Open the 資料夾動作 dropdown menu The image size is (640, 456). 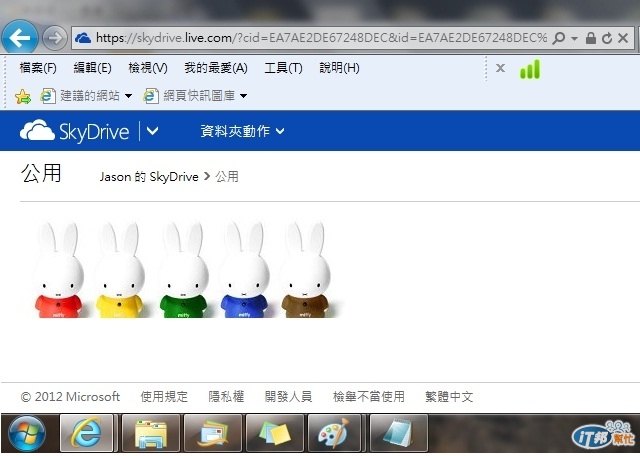242,131
